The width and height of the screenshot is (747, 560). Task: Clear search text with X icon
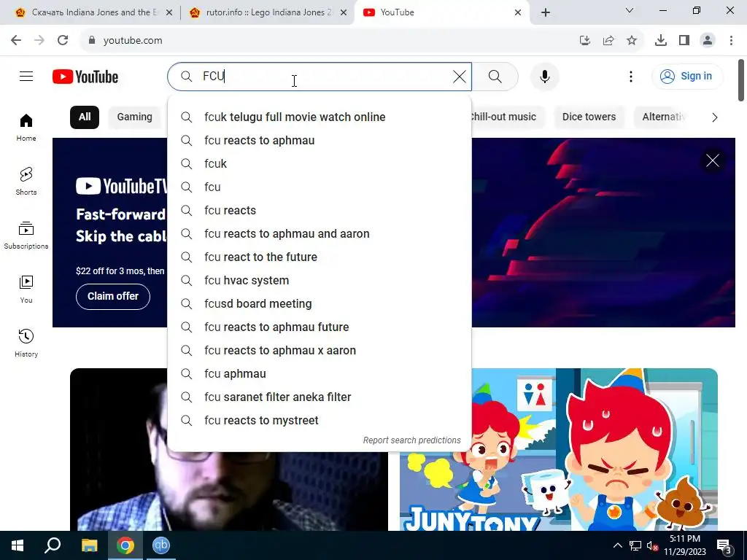pyautogui.click(x=460, y=76)
